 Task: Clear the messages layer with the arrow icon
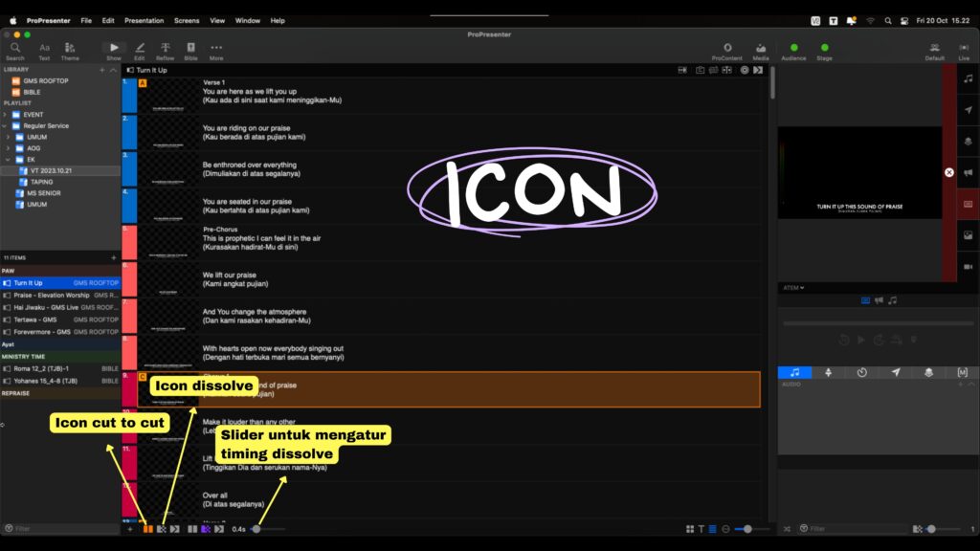pyautogui.click(x=969, y=110)
